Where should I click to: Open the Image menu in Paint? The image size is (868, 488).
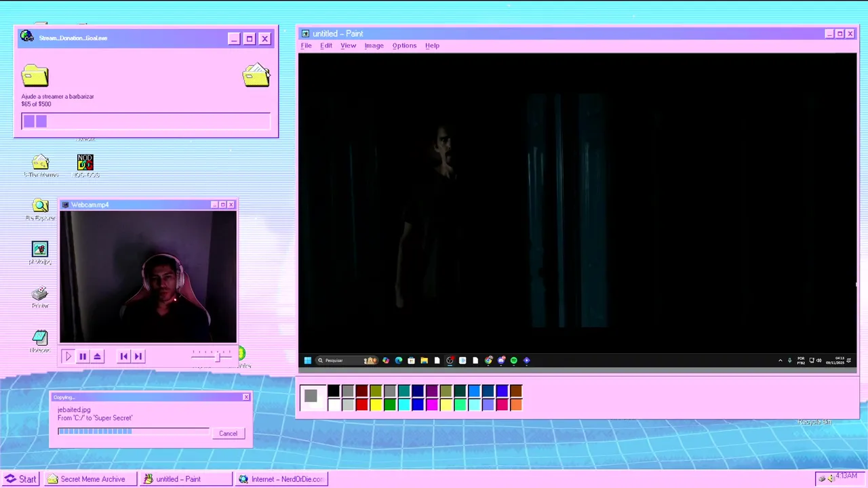pyautogui.click(x=374, y=45)
